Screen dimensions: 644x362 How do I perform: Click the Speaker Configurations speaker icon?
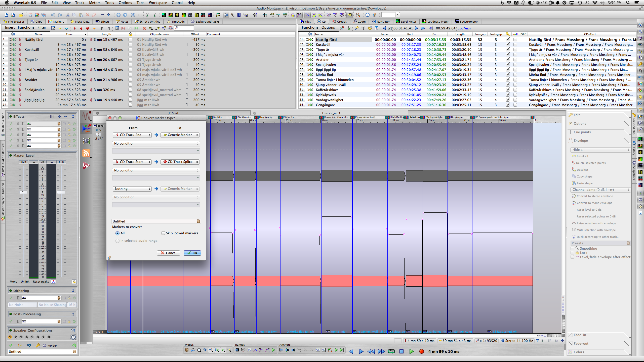point(73,330)
